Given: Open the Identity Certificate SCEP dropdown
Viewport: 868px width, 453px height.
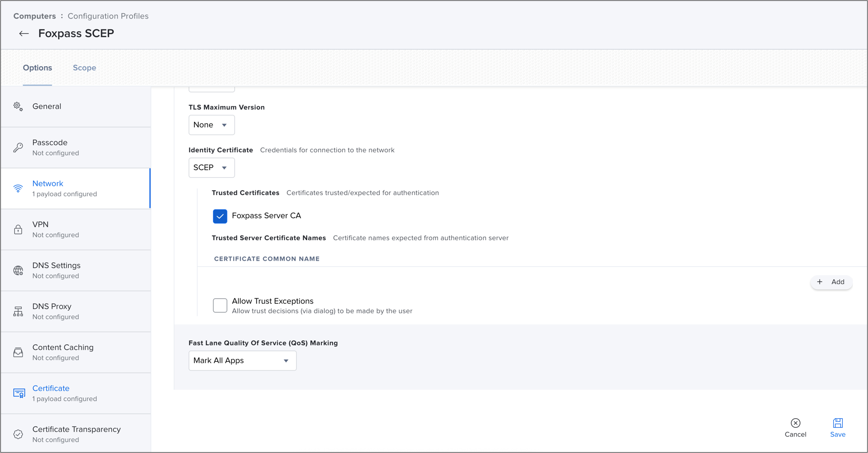Looking at the screenshot, I should (x=211, y=168).
